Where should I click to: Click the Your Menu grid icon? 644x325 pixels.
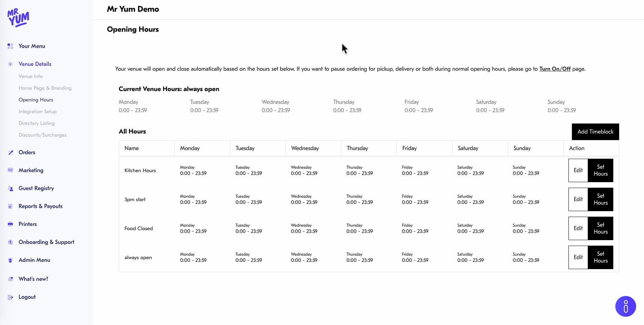(10, 46)
